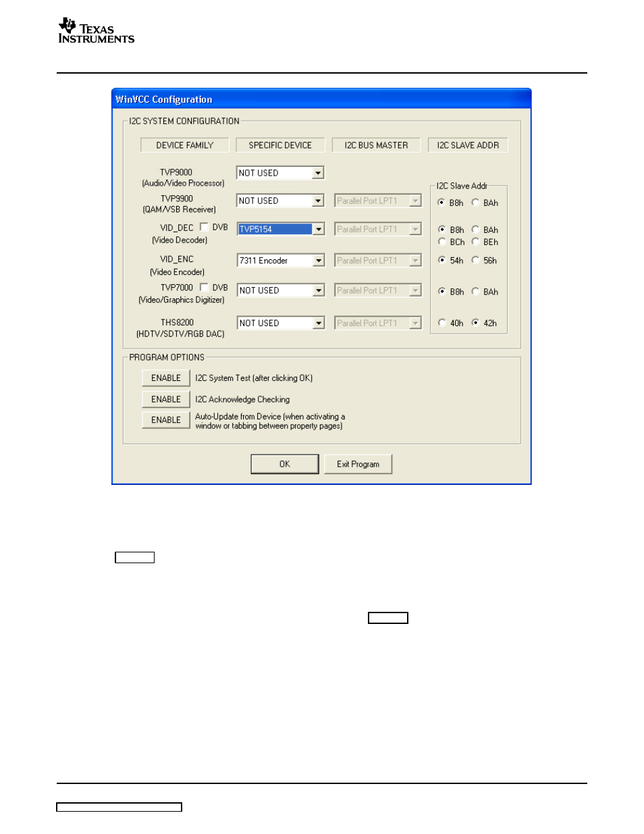Open the VID_DEC I2C bus master dropdown
The height and width of the screenshot is (834, 644).
point(378,229)
